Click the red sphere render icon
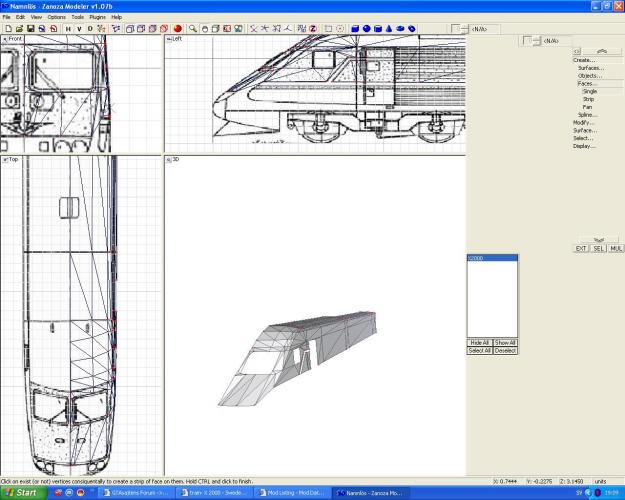625x500 pixels. click(177, 29)
